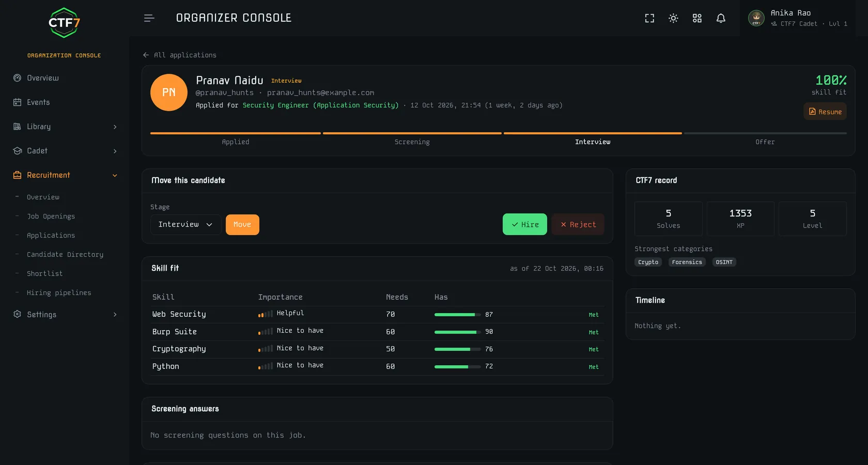Open the apps grid icon
This screenshot has width=868, height=465.
(x=697, y=18)
